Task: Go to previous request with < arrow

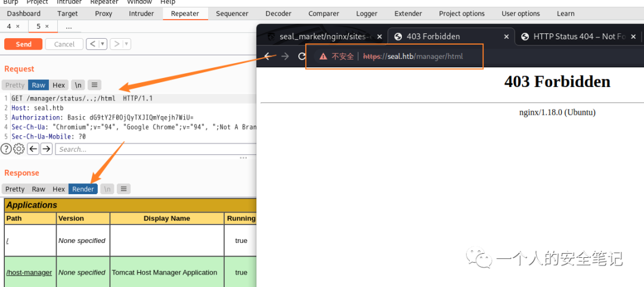Action: click(x=93, y=44)
